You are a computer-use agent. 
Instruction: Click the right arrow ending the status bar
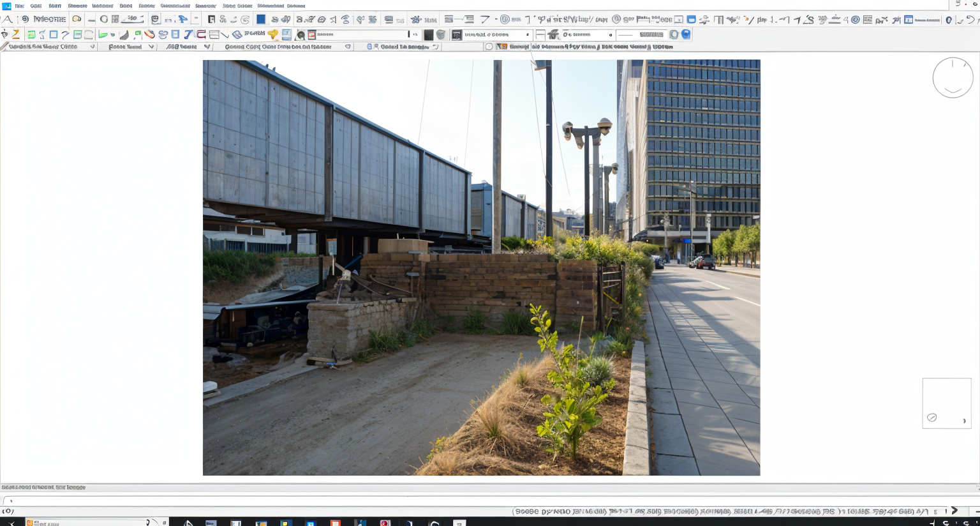pos(954,511)
